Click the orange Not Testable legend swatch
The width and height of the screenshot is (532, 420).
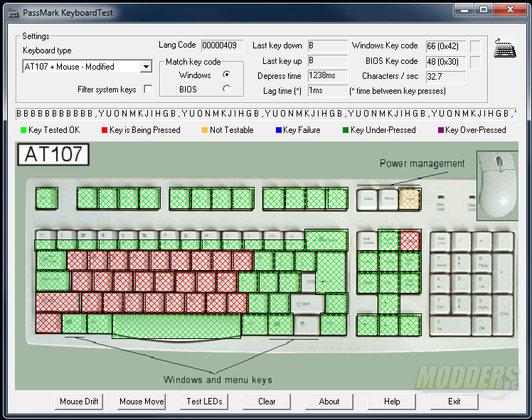[x=205, y=130]
